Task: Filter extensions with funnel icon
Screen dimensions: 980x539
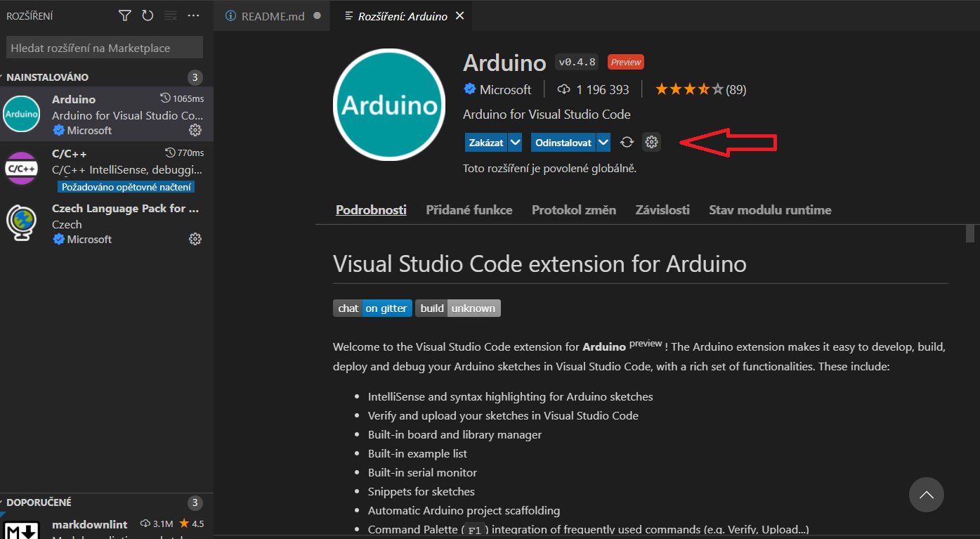Action: pos(125,15)
